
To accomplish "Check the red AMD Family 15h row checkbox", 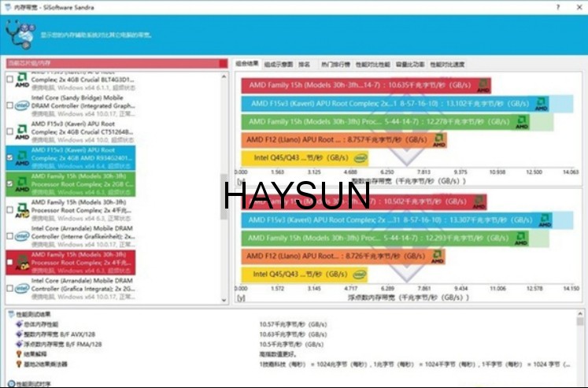I will coord(10,262).
